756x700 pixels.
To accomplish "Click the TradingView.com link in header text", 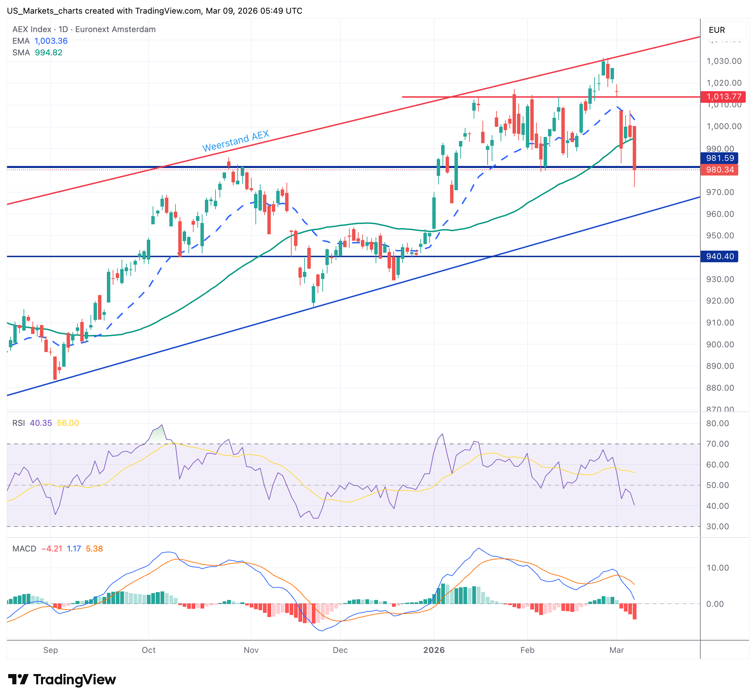I will tap(168, 11).
